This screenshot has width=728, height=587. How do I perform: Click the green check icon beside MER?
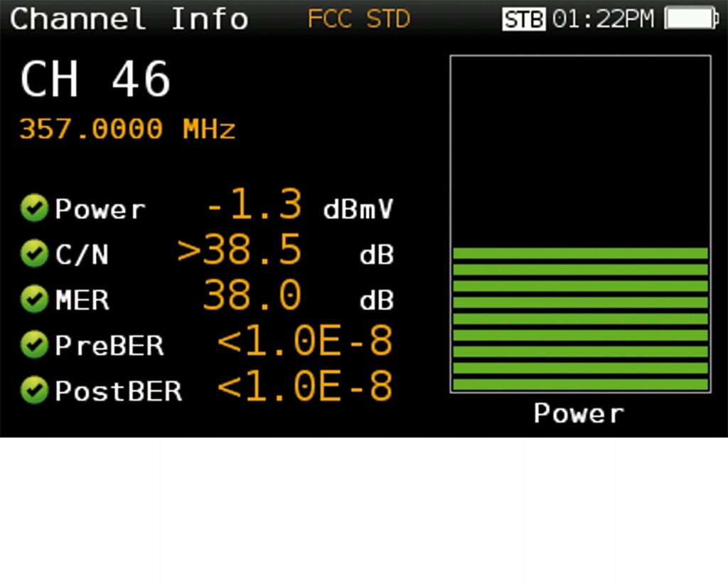tap(34, 299)
